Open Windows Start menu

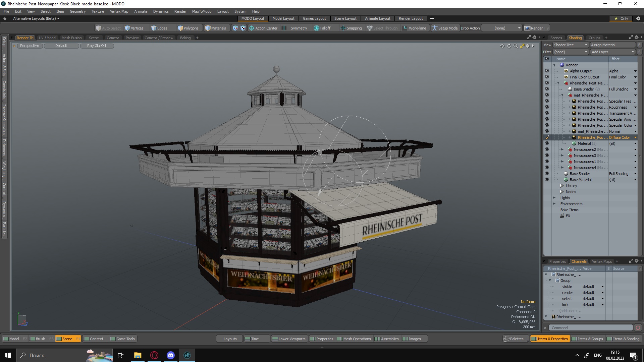pyautogui.click(x=8, y=355)
